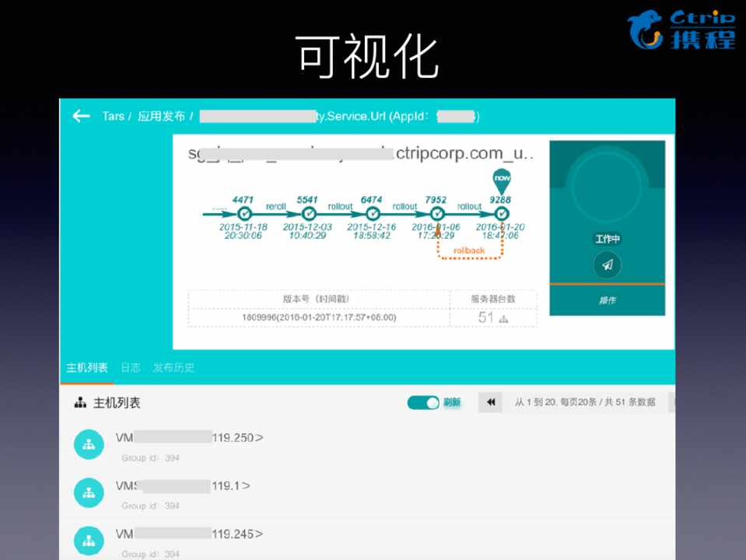
Task: Expand host entry ending in 119.250
Action: [x=259, y=438]
